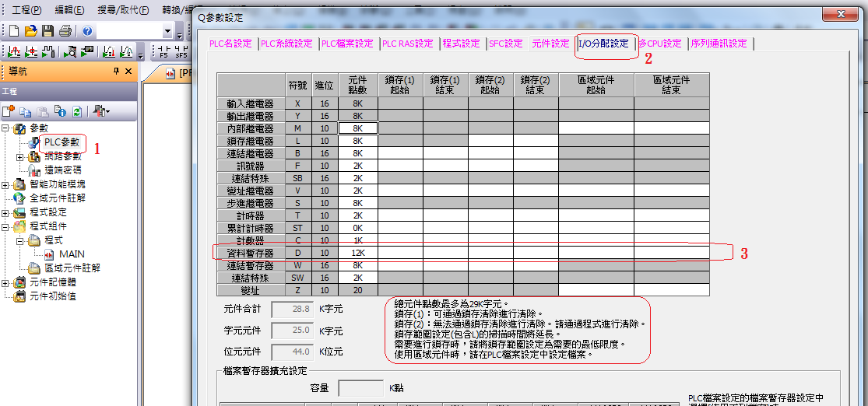This screenshot has height=406, width=868.
Task: Click the 元件點數 field for 資料暫存器 D
Action: [x=357, y=253]
